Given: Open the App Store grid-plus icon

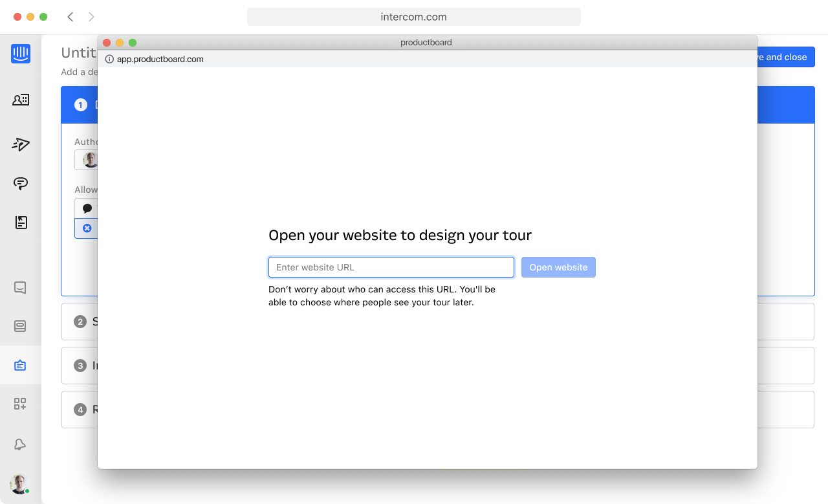Looking at the screenshot, I should click(20, 404).
